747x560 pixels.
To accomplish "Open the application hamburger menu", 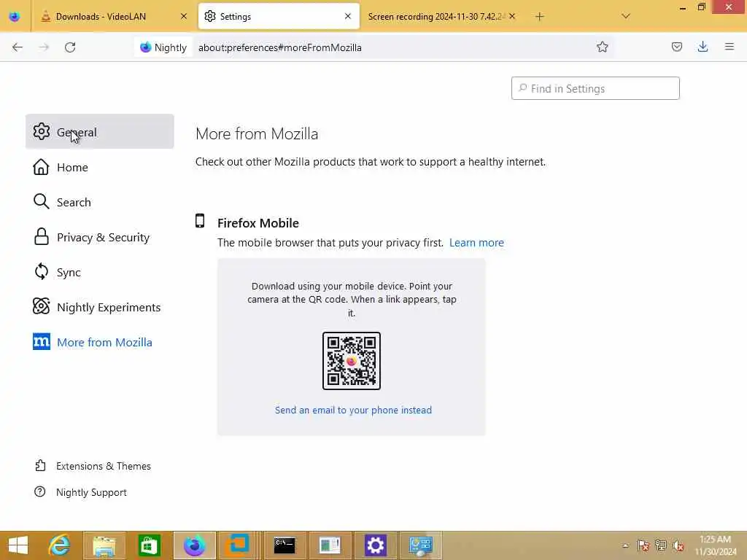I will click(x=729, y=47).
